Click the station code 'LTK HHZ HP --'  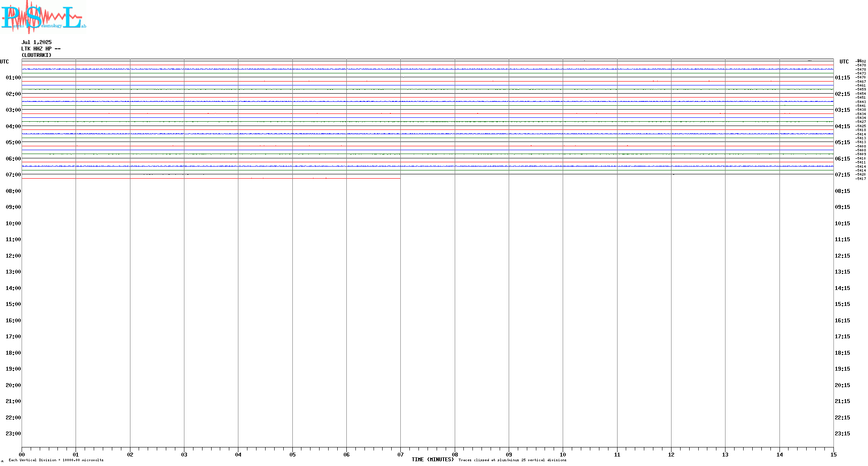click(41, 49)
